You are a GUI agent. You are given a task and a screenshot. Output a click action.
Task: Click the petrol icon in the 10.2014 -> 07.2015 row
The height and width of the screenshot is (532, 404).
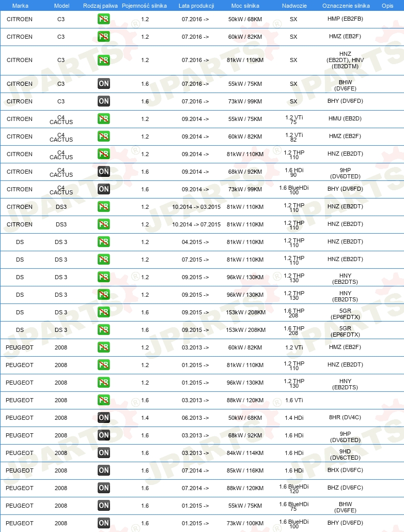(x=104, y=224)
